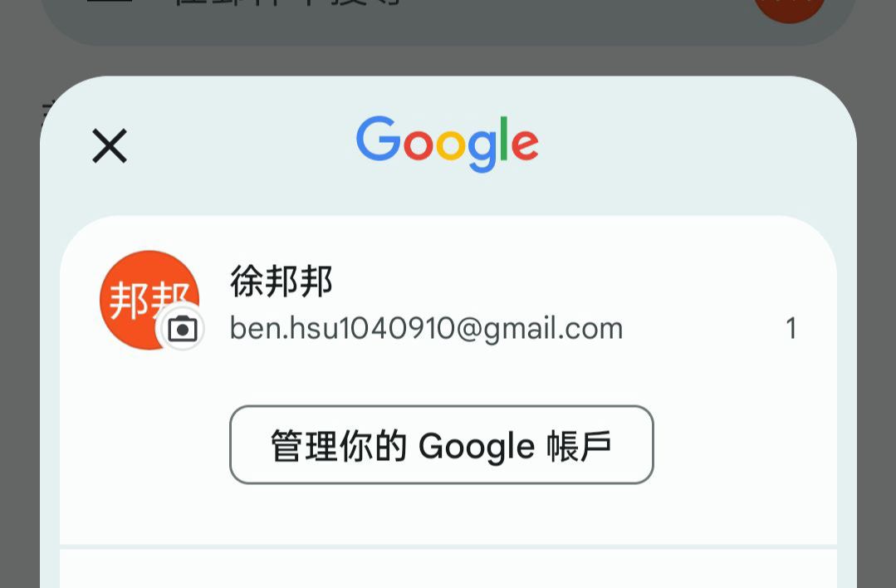Tap the partially visible avatar at top right

pos(789,8)
